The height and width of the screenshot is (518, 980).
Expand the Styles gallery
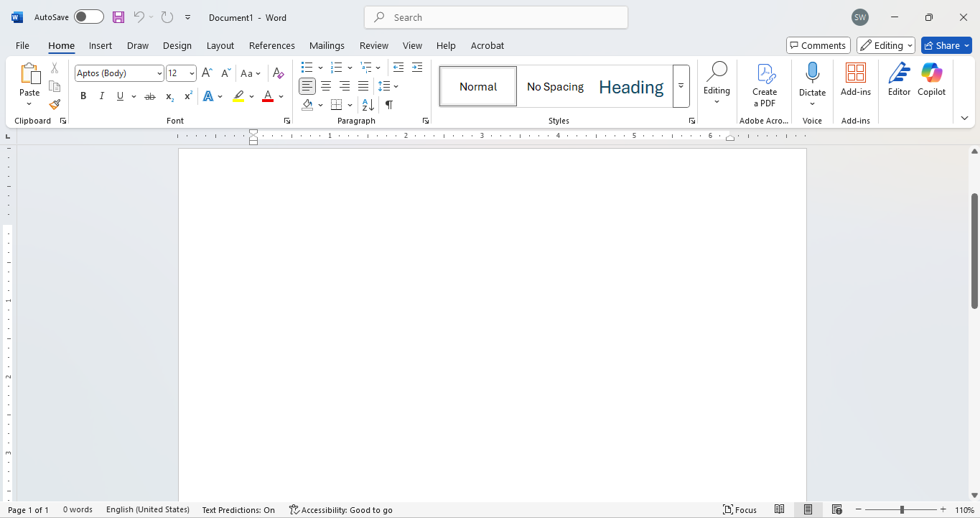point(681,86)
